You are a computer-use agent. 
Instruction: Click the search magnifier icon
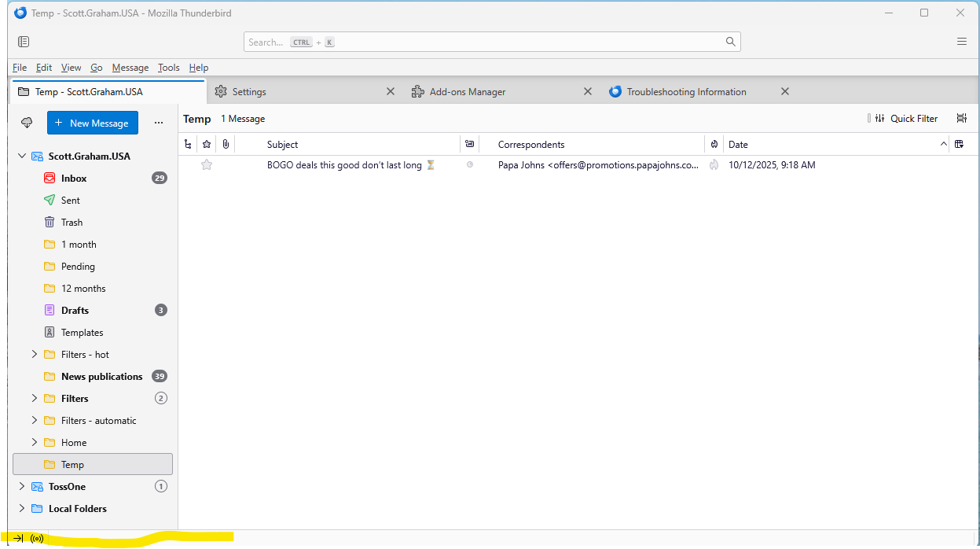(731, 42)
